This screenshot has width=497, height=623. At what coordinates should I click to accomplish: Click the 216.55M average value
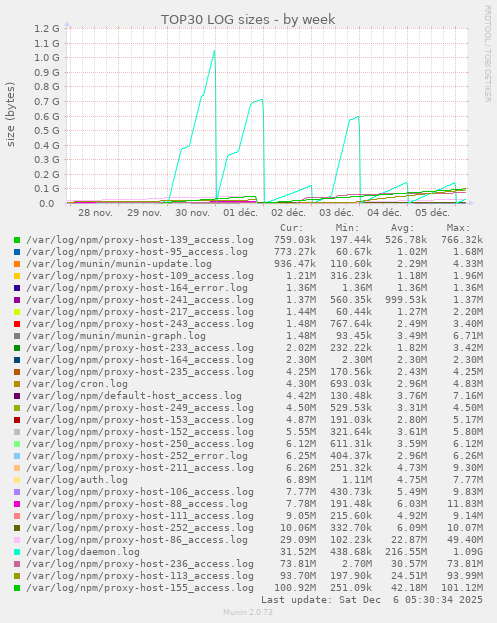click(406, 552)
